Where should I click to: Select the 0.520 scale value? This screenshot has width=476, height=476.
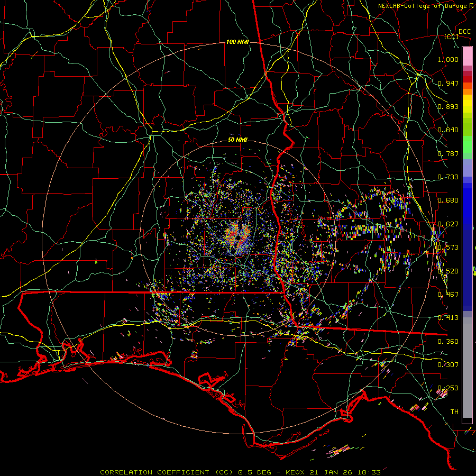click(x=448, y=271)
